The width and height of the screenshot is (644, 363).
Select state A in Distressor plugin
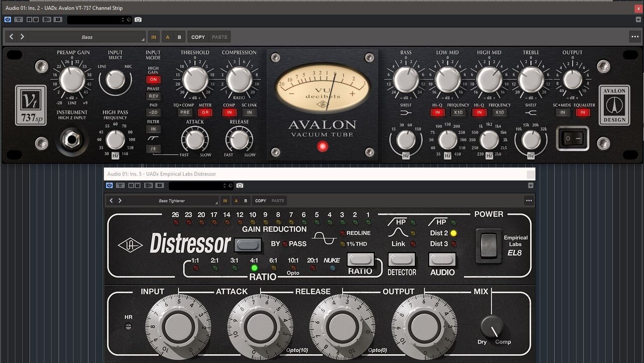click(x=236, y=201)
